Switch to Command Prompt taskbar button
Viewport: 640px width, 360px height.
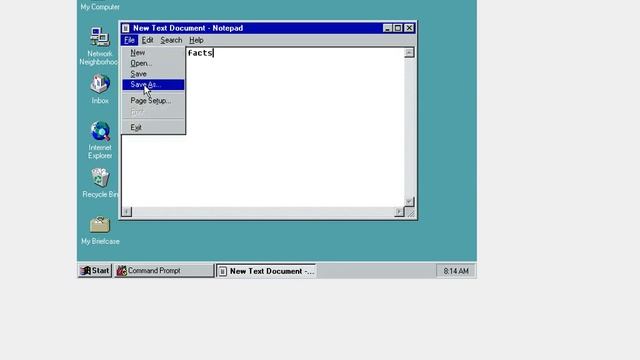[x=164, y=271]
